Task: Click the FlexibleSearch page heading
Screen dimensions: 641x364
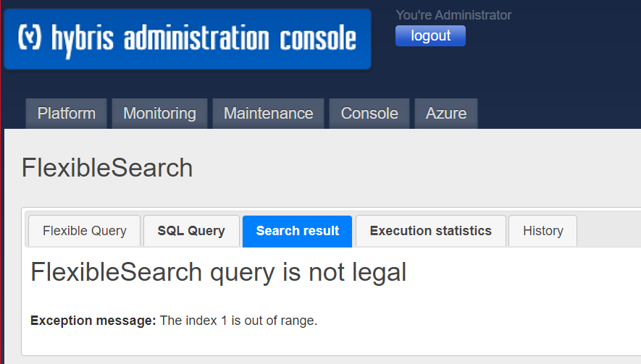Action: tap(107, 168)
